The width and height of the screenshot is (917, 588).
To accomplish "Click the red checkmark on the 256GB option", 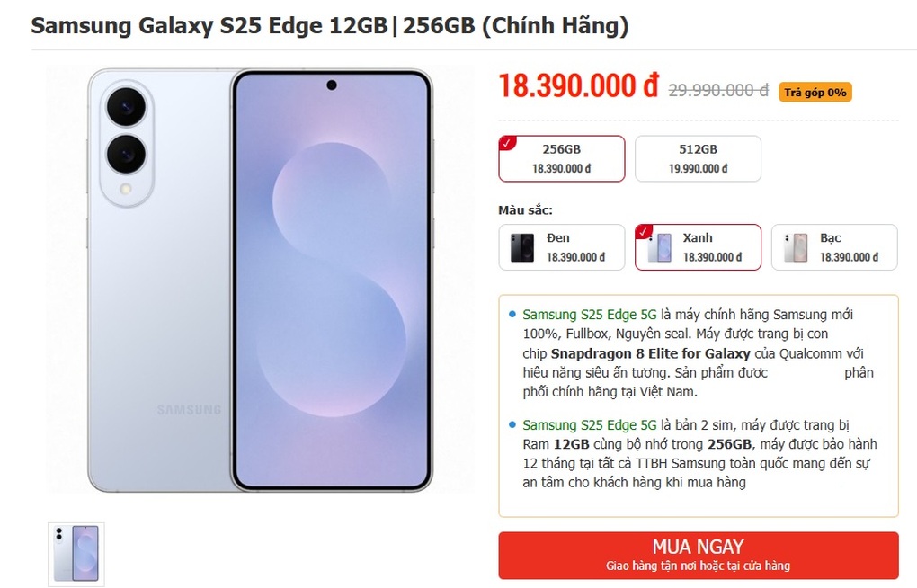I will [505, 140].
